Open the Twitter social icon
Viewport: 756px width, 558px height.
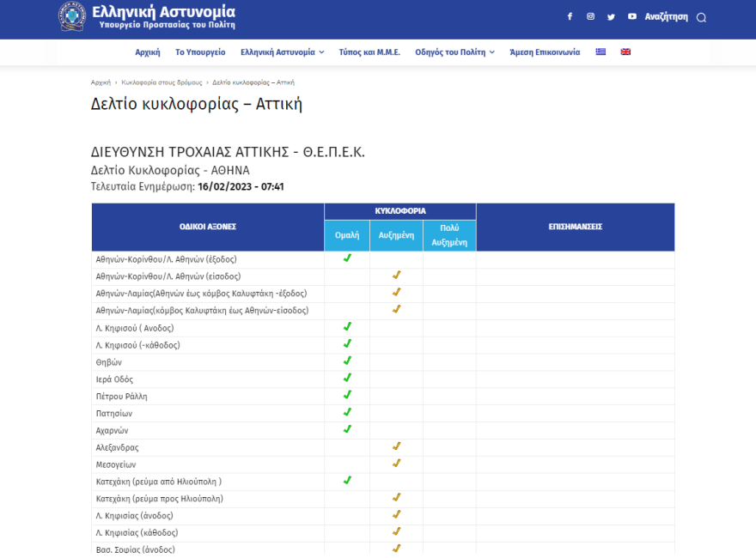coord(611,16)
